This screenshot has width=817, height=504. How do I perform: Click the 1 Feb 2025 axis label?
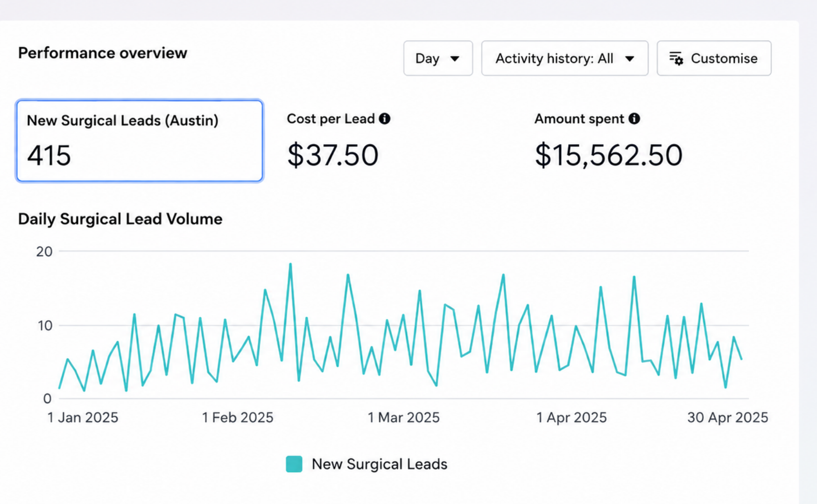click(238, 417)
